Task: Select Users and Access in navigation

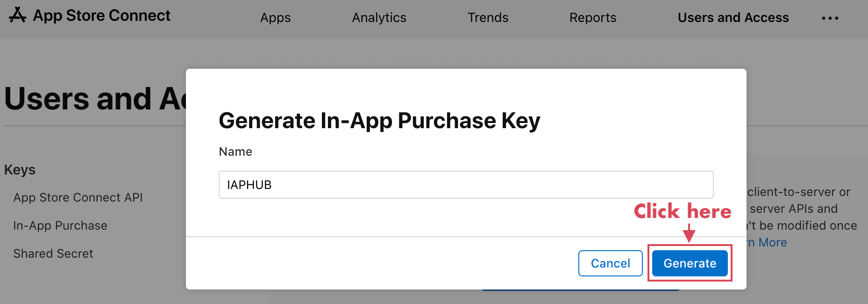Action: point(733,18)
